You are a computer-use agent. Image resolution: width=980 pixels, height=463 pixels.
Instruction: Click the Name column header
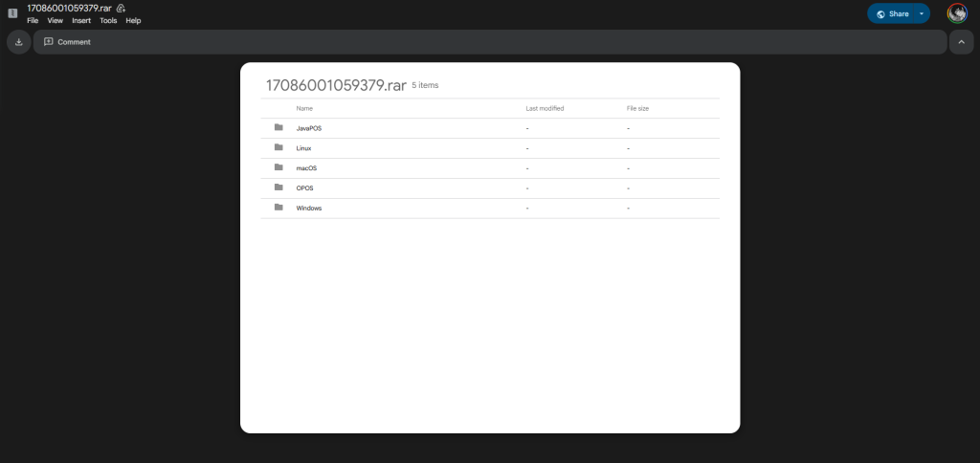click(304, 108)
